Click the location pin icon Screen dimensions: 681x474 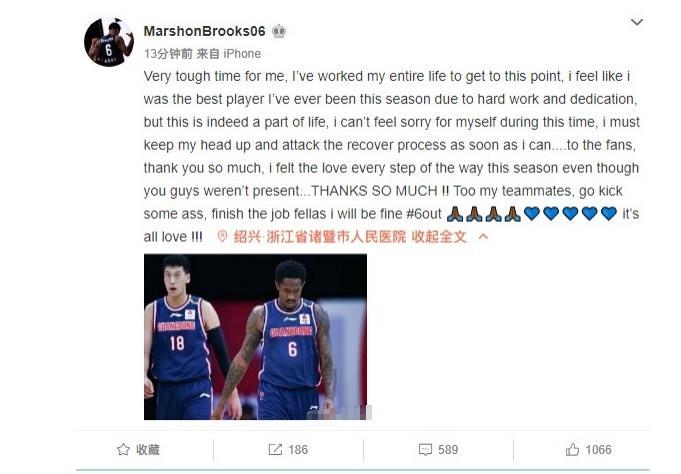tap(222, 236)
